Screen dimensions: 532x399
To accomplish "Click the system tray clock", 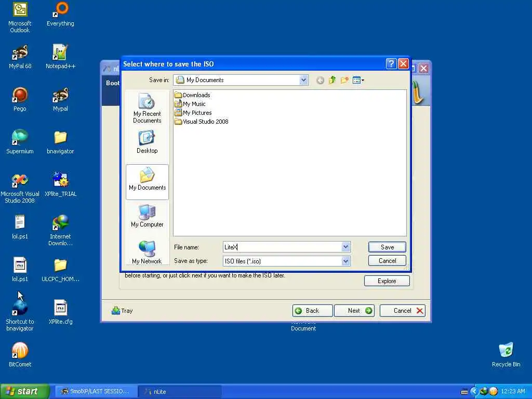I will [513, 391].
